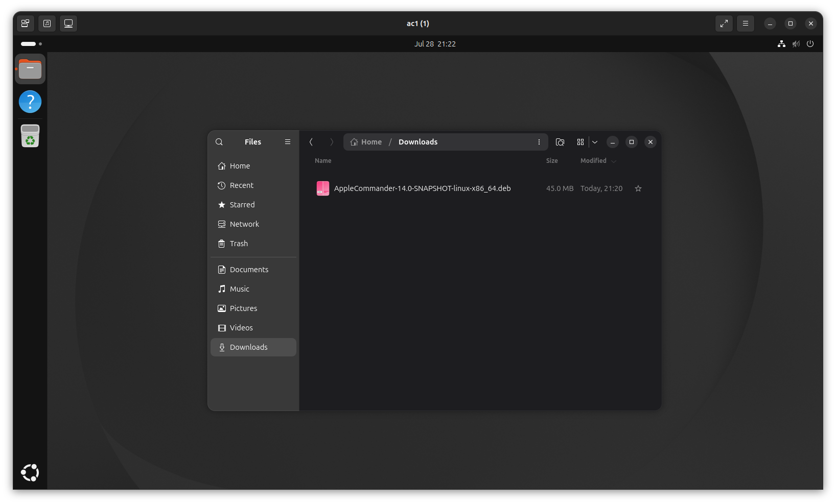
Task: Open Recent in the sidebar
Action: click(253, 185)
